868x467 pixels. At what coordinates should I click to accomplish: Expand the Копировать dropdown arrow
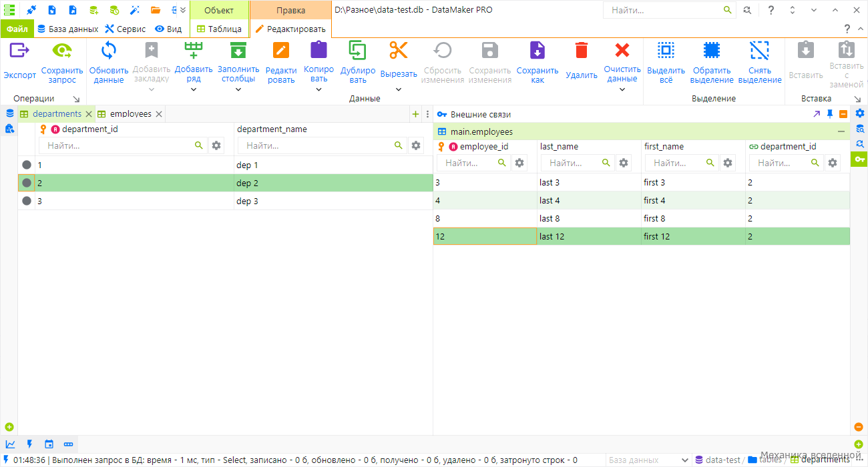coord(319,89)
